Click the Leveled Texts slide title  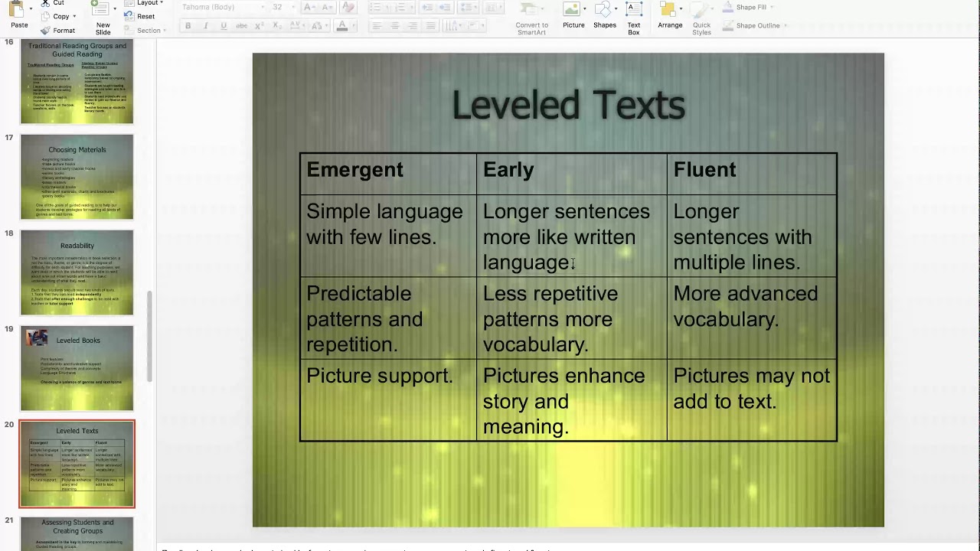(x=568, y=105)
